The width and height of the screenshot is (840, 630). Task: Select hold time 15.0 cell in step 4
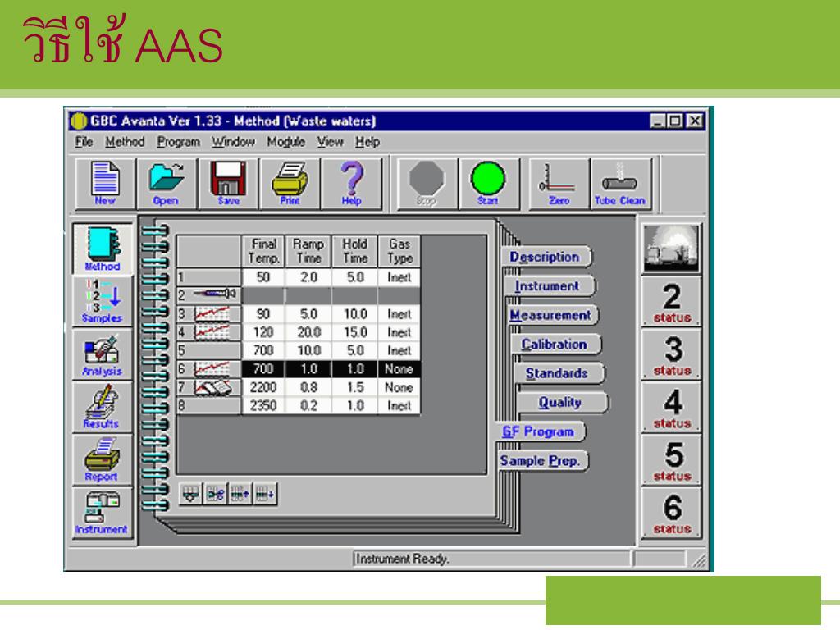tap(355, 332)
